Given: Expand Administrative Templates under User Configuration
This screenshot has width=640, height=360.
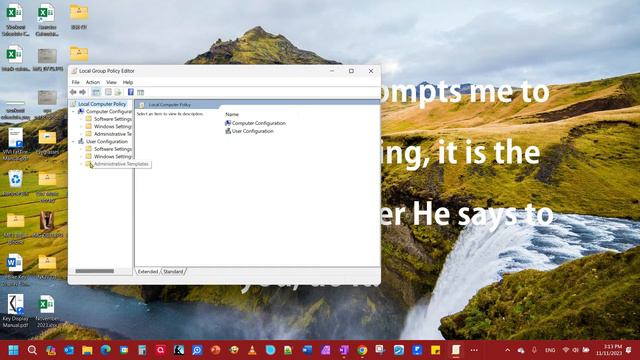Looking at the screenshot, I should tap(81, 164).
